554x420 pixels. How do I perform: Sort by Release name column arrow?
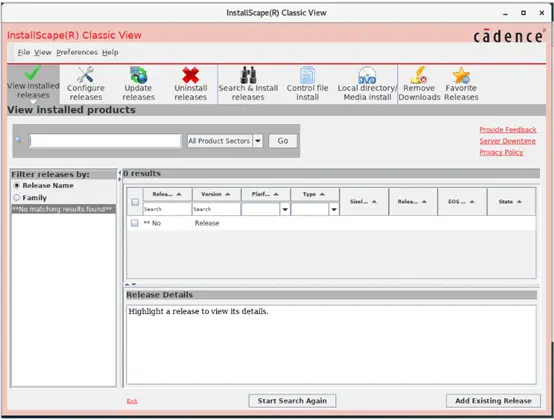pyautogui.click(x=179, y=194)
